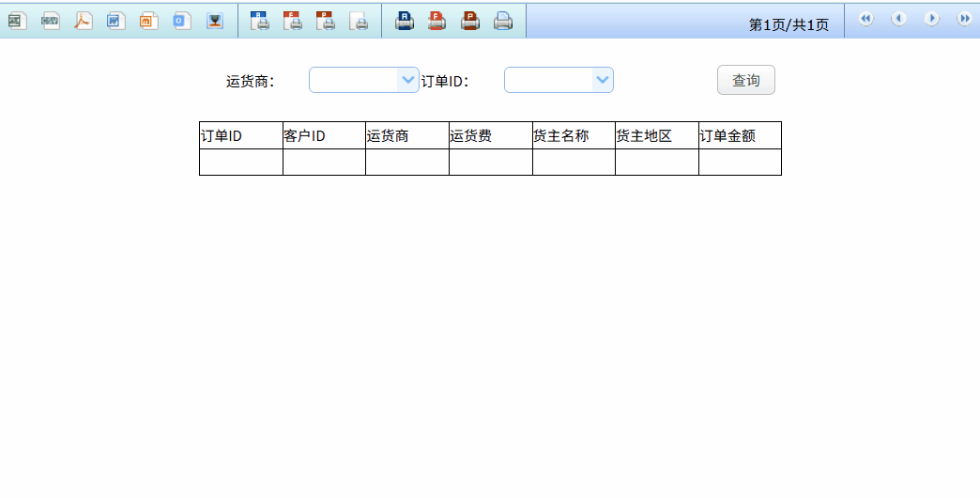The height and width of the screenshot is (498, 980).
Task: Export the report to Word
Action: [x=115, y=21]
